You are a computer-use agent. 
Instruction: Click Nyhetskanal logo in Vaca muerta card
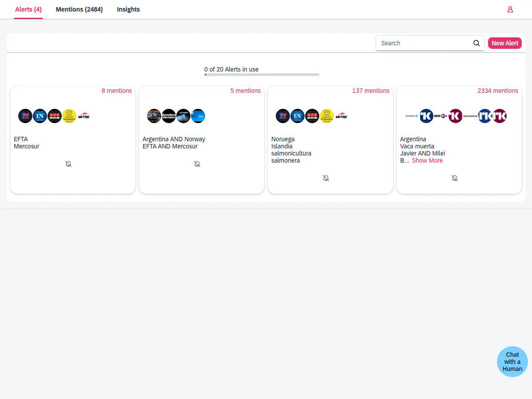470,116
